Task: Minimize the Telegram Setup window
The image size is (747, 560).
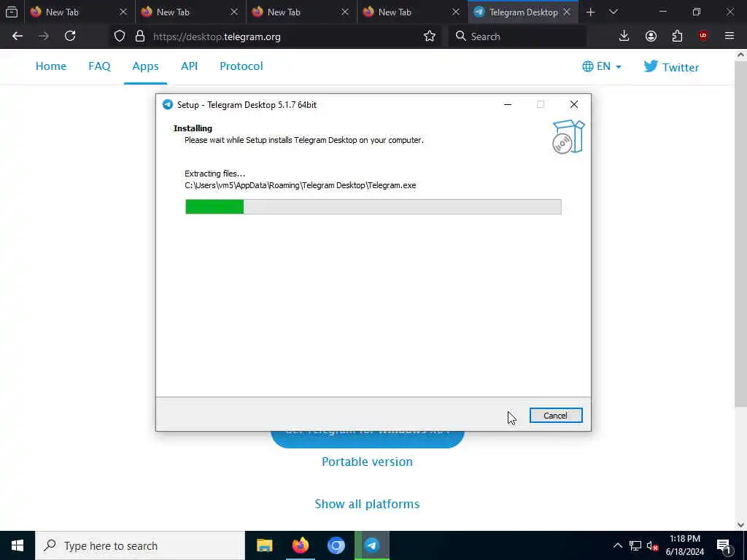Action: click(508, 104)
